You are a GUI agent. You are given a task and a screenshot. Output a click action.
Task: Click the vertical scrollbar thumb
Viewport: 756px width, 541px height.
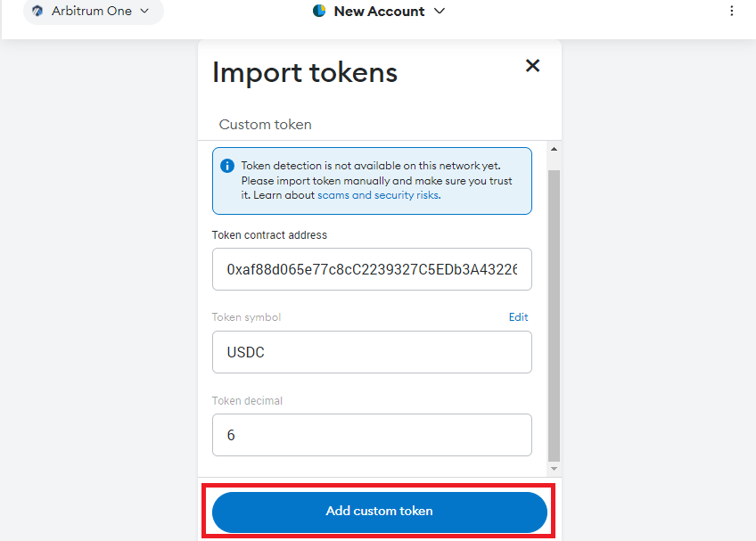pyautogui.click(x=554, y=316)
